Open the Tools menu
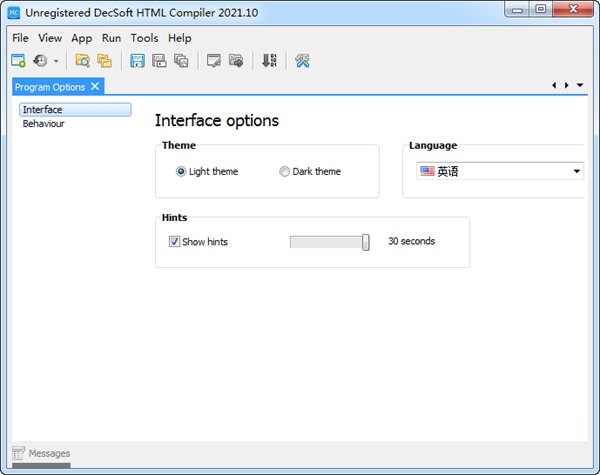The width and height of the screenshot is (600, 475). point(144,38)
